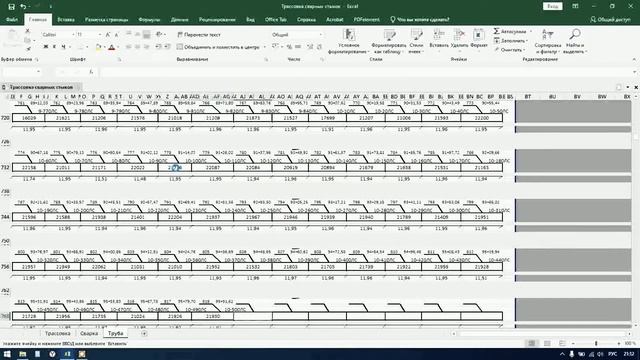The width and height of the screenshot is (640, 360).
Task: Collapse the ribbon with the chevron
Action: 634,60
